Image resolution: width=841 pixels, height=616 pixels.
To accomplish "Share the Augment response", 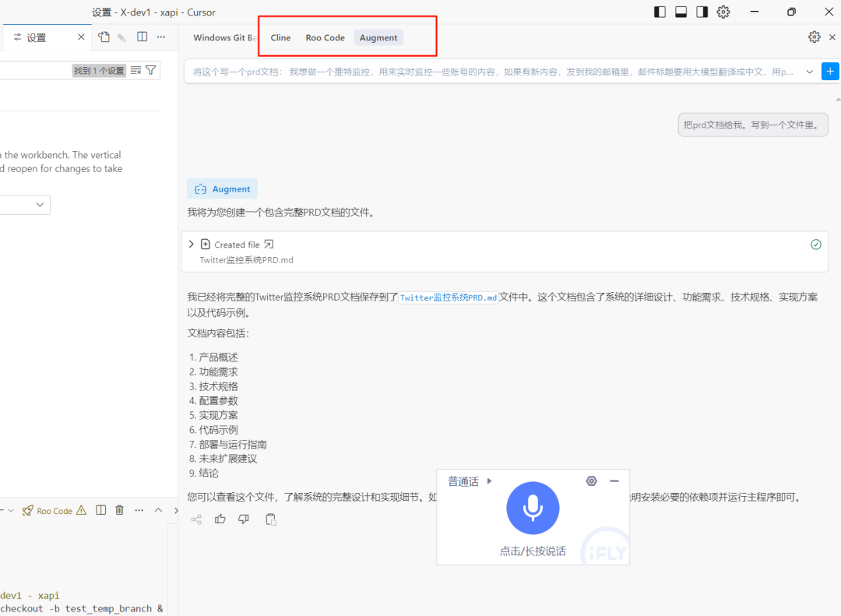I will [x=196, y=519].
